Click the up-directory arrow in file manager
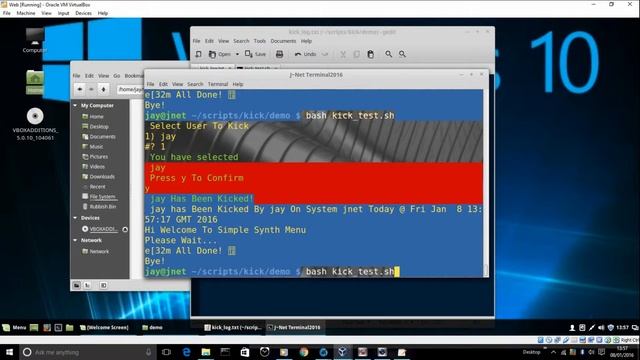The height and width of the screenshot is (360, 640). coord(104,89)
